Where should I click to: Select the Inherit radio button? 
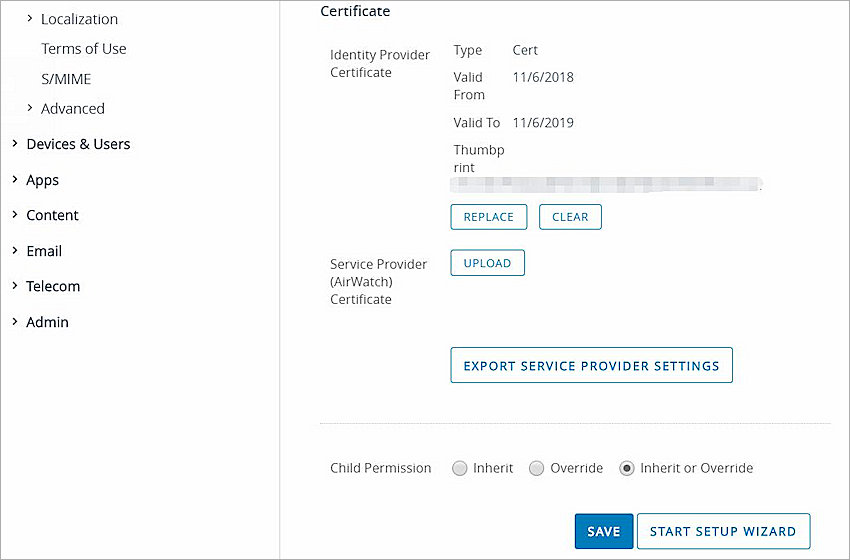(460, 468)
